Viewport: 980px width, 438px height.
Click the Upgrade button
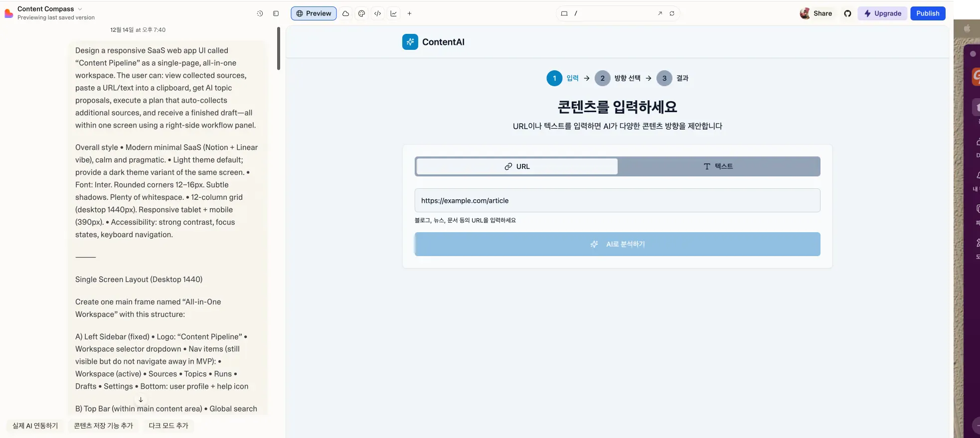click(882, 13)
